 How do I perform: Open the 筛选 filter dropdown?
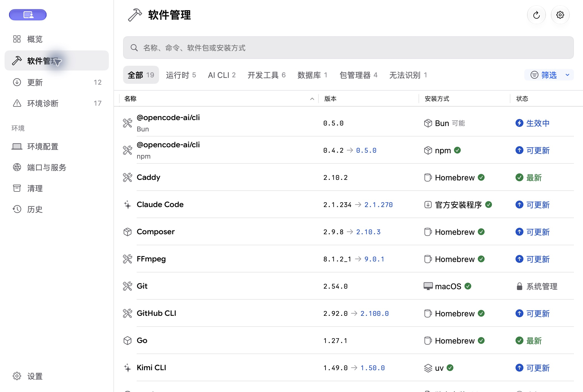(549, 75)
